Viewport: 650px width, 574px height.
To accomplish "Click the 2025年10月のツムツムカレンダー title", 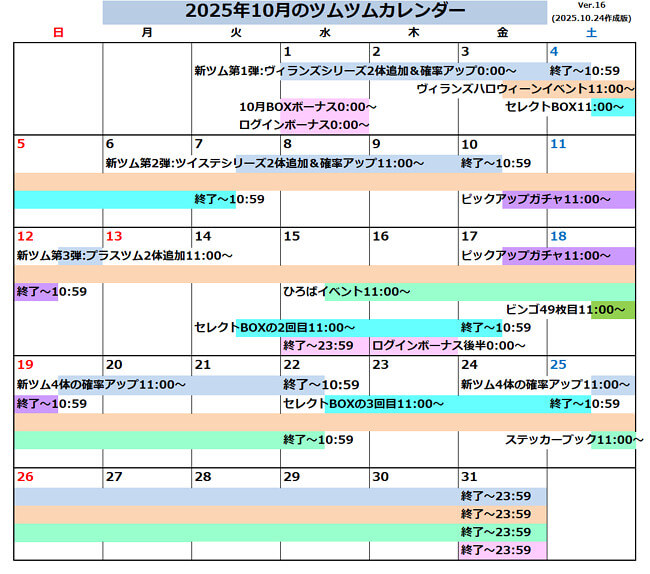I will point(325,11).
